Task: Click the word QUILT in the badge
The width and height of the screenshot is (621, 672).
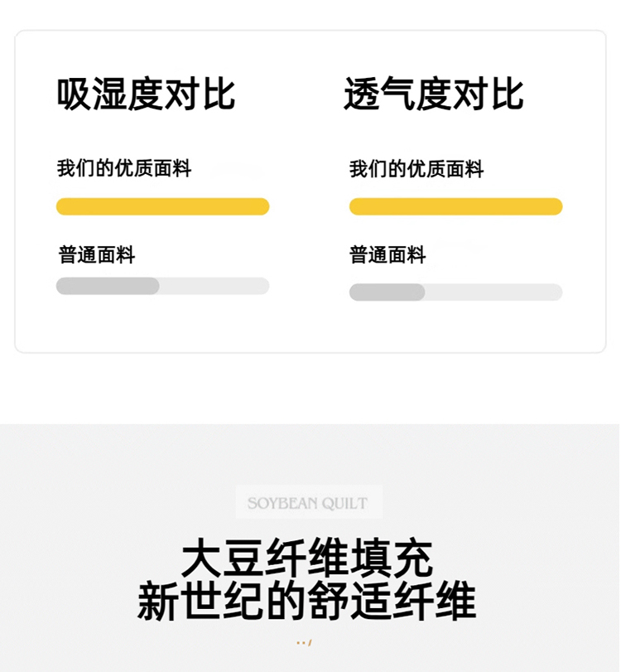Action: point(345,503)
